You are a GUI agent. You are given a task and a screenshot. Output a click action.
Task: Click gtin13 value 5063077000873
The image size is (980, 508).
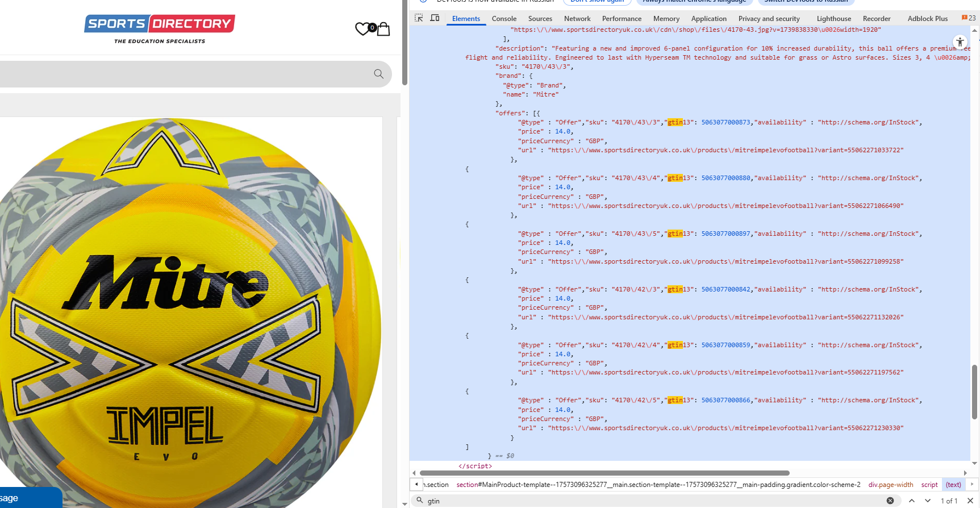click(725, 122)
